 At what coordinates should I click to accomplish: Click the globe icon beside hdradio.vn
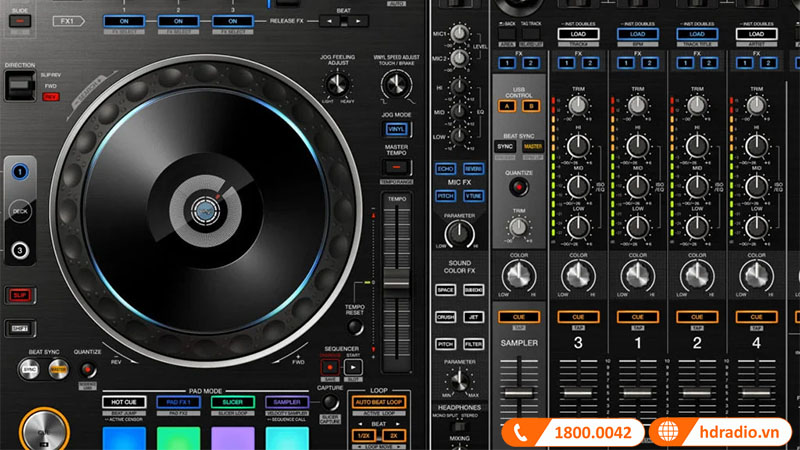point(668,432)
